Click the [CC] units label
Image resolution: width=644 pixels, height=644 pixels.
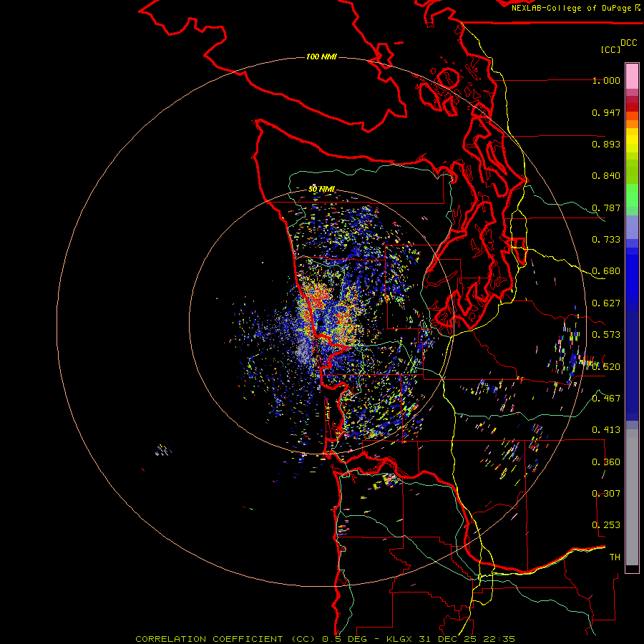[610, 49]
